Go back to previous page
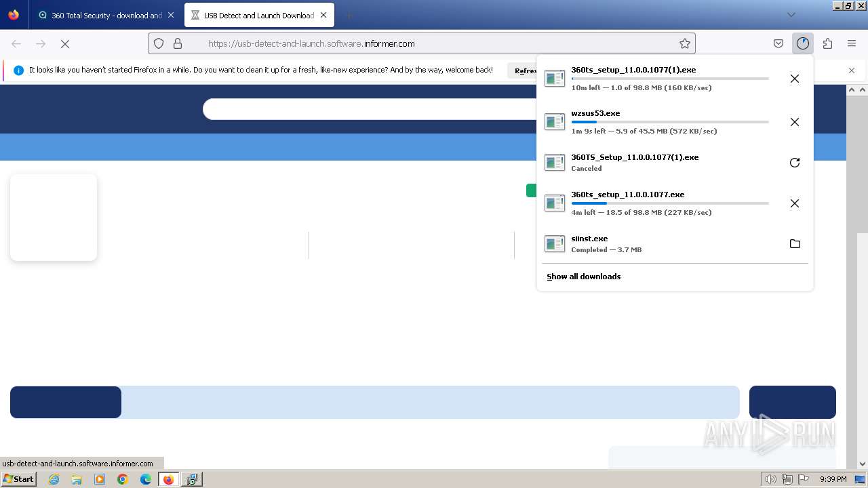This screenshot has height=488, width=868. [x=16, y=43]
